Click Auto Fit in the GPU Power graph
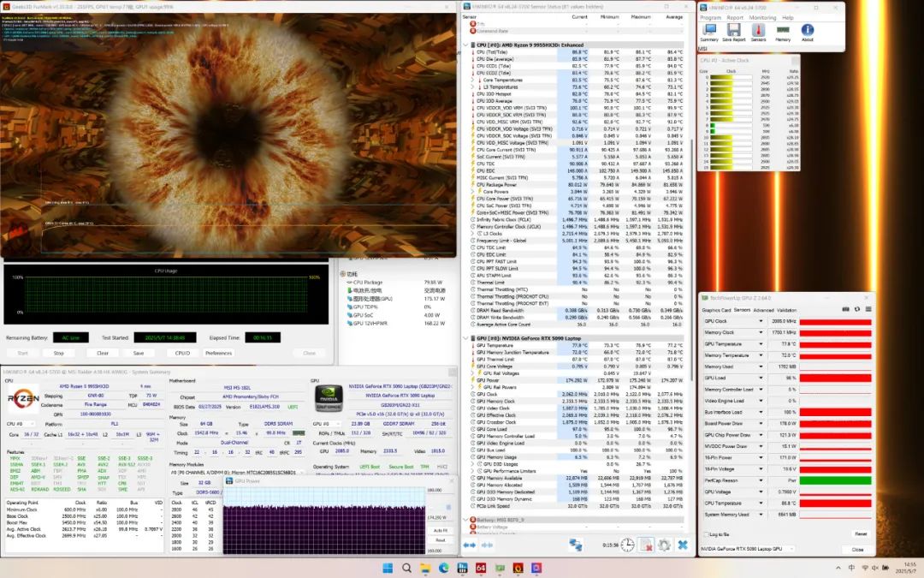 pos(440,531)
